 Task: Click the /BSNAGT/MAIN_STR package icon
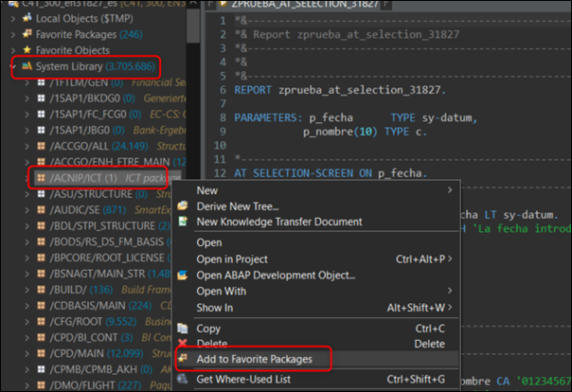[42, 274]
